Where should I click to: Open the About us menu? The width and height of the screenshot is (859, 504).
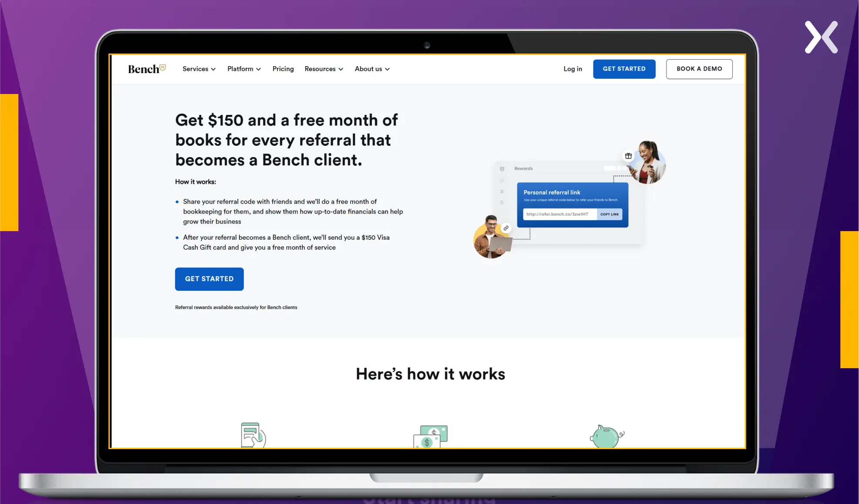[x=372, y=68]
